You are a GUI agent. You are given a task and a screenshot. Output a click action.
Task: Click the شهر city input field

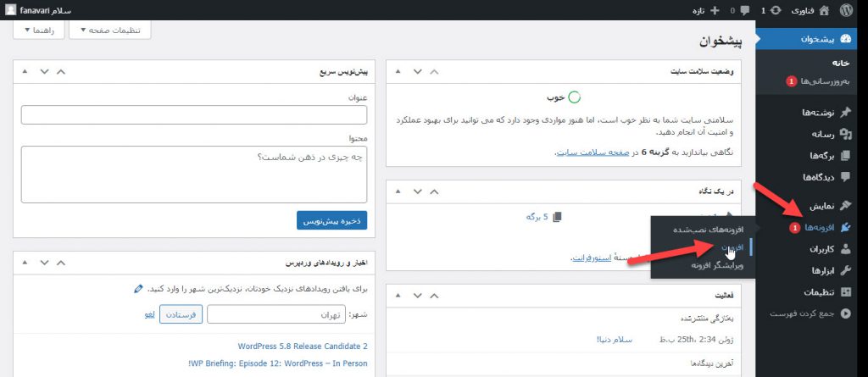tap(275, 314)
